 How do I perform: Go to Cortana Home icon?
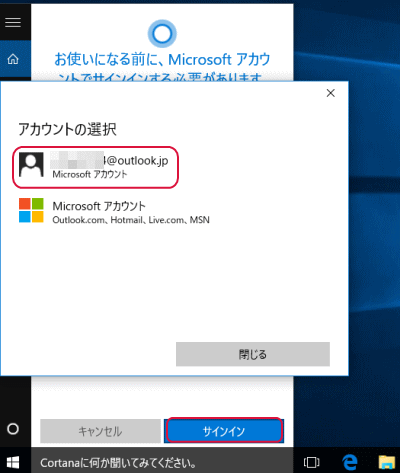coord(13,59)
